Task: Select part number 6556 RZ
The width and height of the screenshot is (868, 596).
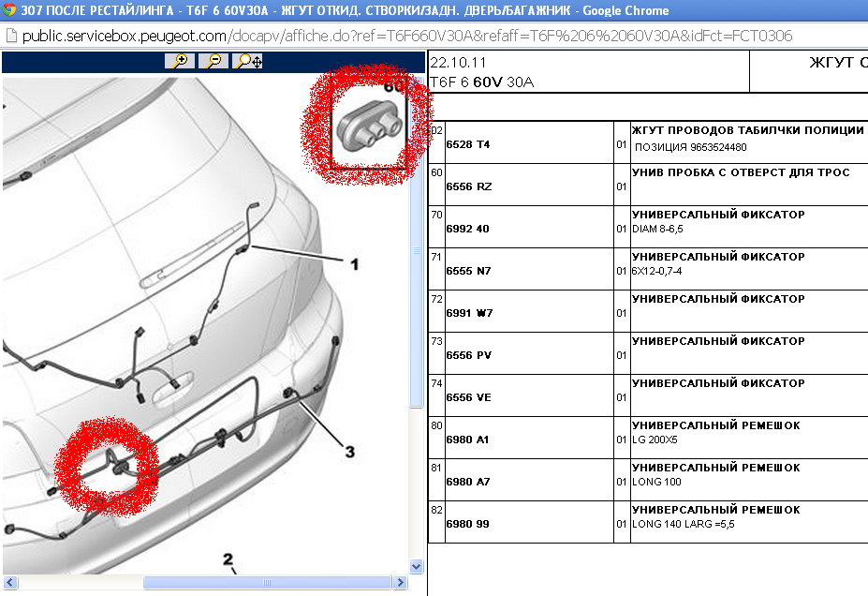Action: click(469, 186)
